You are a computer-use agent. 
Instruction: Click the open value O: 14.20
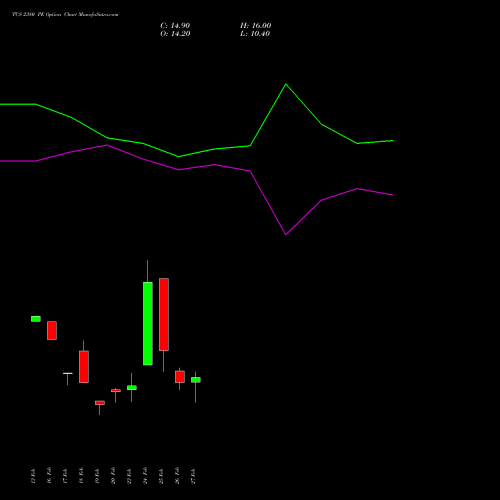coord(175,34)
